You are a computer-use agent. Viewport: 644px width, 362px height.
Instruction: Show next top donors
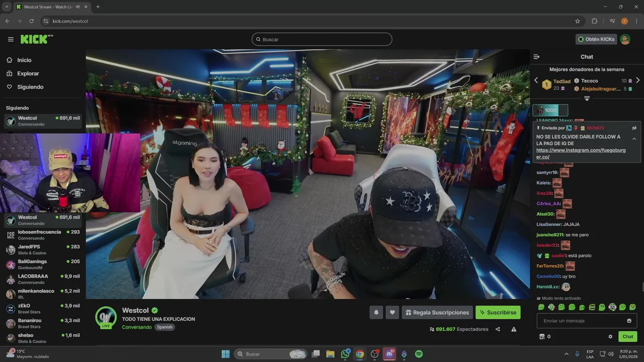click(x=637, y=80)
